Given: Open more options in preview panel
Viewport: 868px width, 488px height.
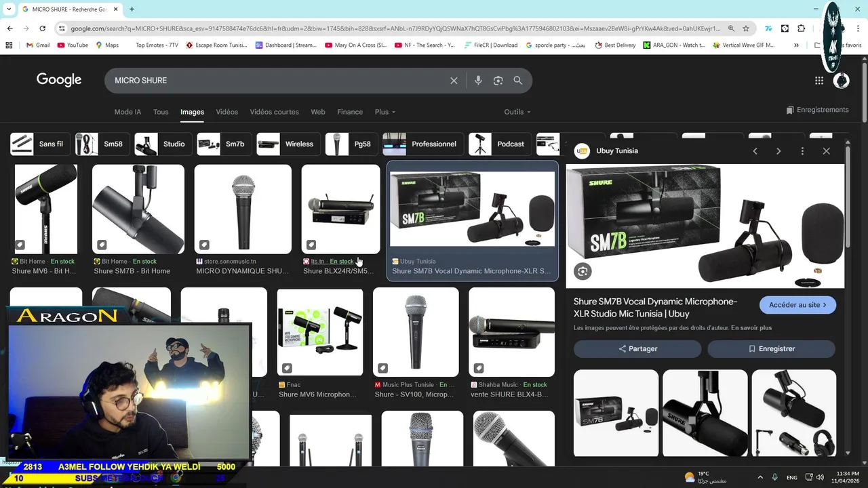Looking at the screenshot, I should coord(802,151).
